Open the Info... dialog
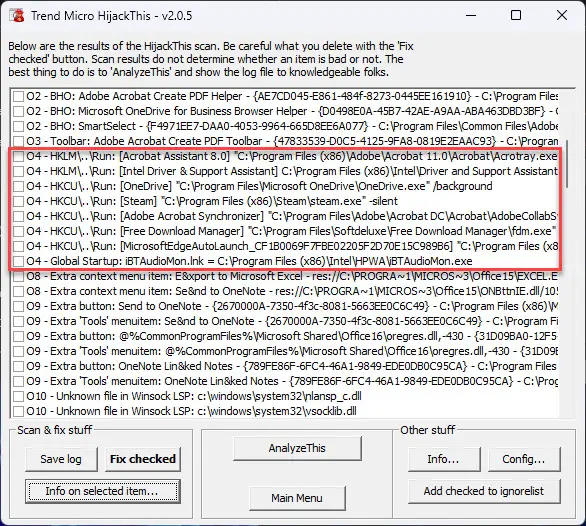This screenshot has width=586, height=526. click(x=444, y=459)
